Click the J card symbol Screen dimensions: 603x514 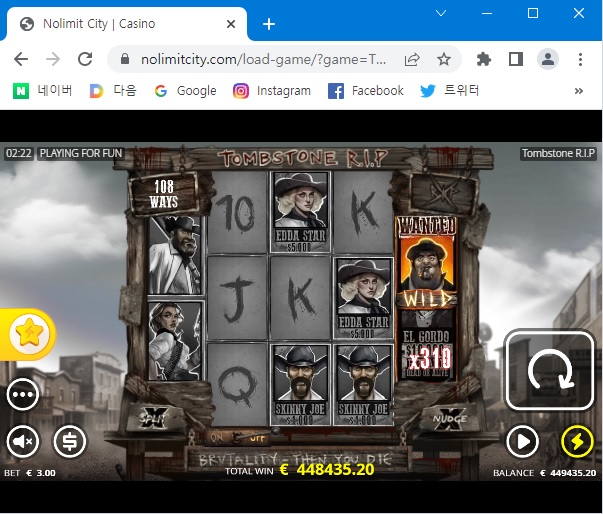click(x=237, y=298)
